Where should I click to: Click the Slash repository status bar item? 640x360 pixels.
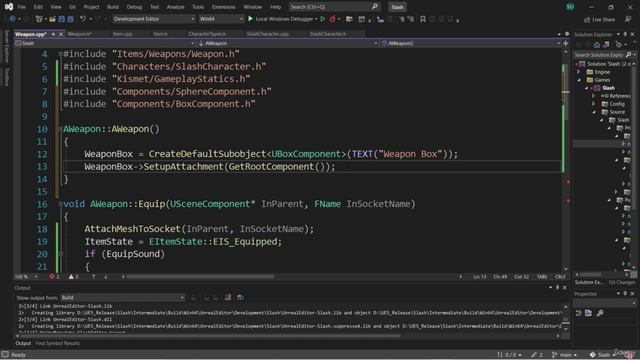point(602,355)
